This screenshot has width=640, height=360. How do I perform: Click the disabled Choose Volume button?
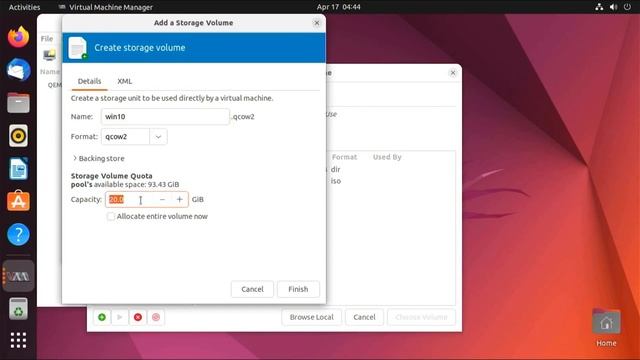pyautogui.click(x=421, y=317)
